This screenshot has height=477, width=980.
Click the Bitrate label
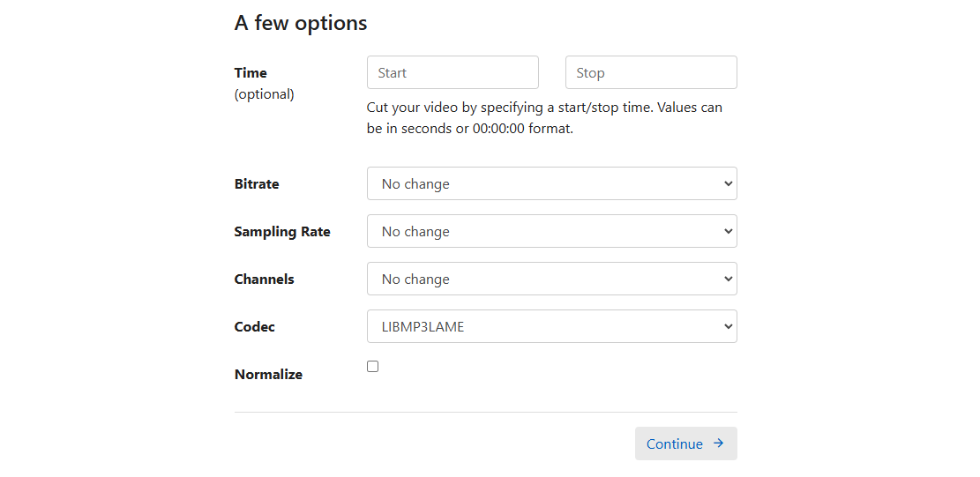(257, 184)
